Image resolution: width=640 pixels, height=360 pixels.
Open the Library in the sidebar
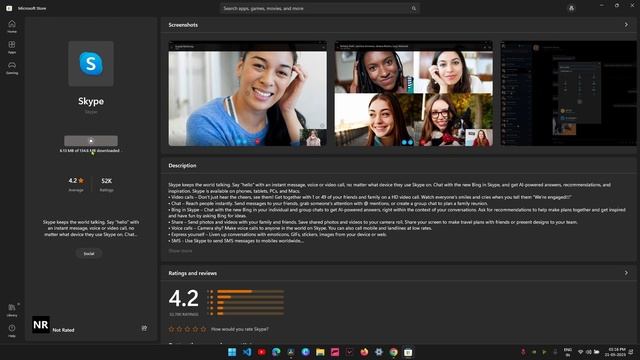(12, 310)
